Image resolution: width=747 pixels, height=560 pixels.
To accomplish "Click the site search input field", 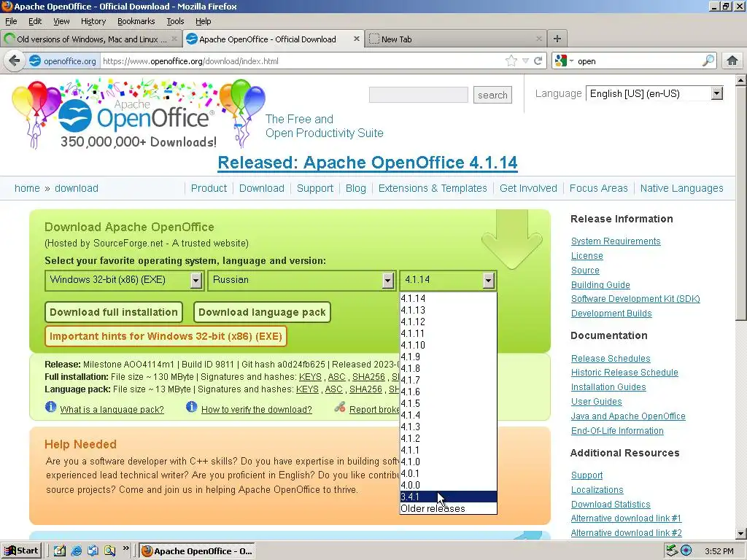I will 418,95.
